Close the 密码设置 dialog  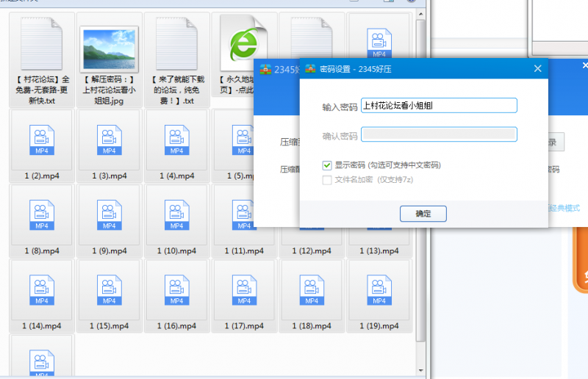(x=537, y=69)
